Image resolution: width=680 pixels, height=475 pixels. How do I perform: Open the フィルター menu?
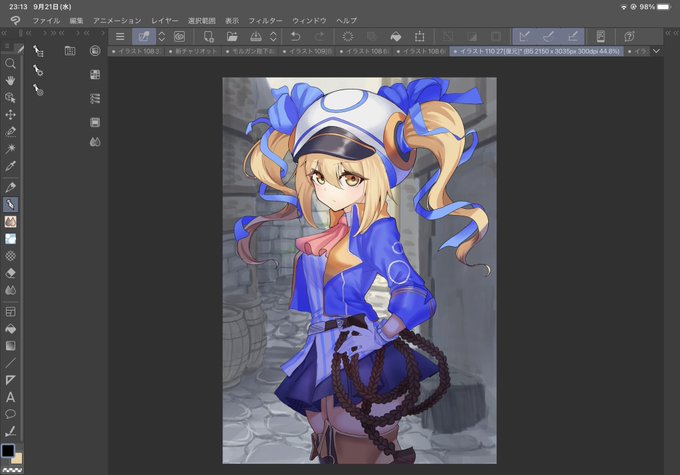click(x=265, y=20)
